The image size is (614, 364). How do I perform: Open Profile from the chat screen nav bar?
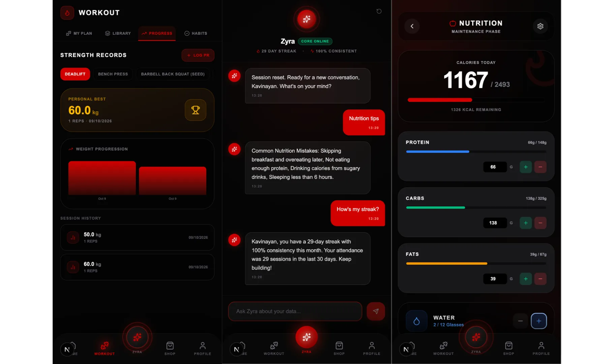tap(372, 348)
